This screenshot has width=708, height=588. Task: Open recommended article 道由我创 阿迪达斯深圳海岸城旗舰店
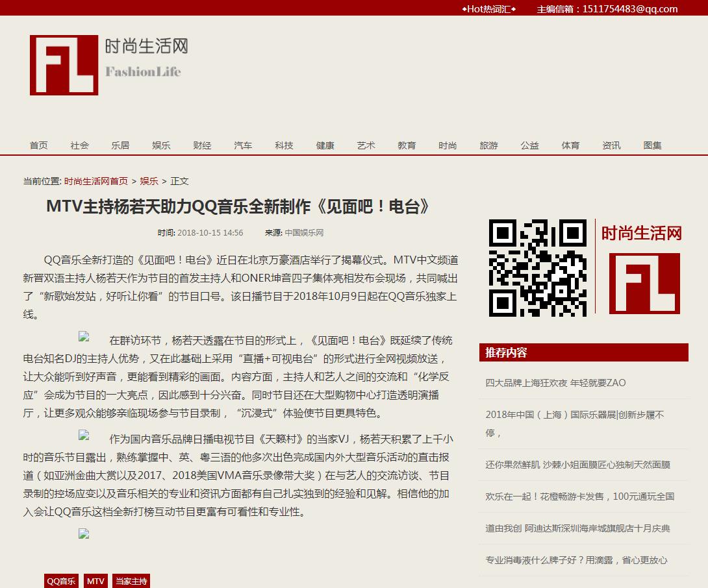point(577,528)
